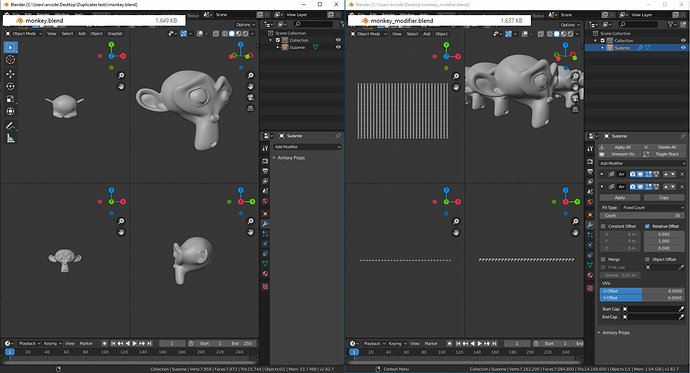
Task: Open Add menu in monkey.blend viewport header
Action: pos(82,33)
